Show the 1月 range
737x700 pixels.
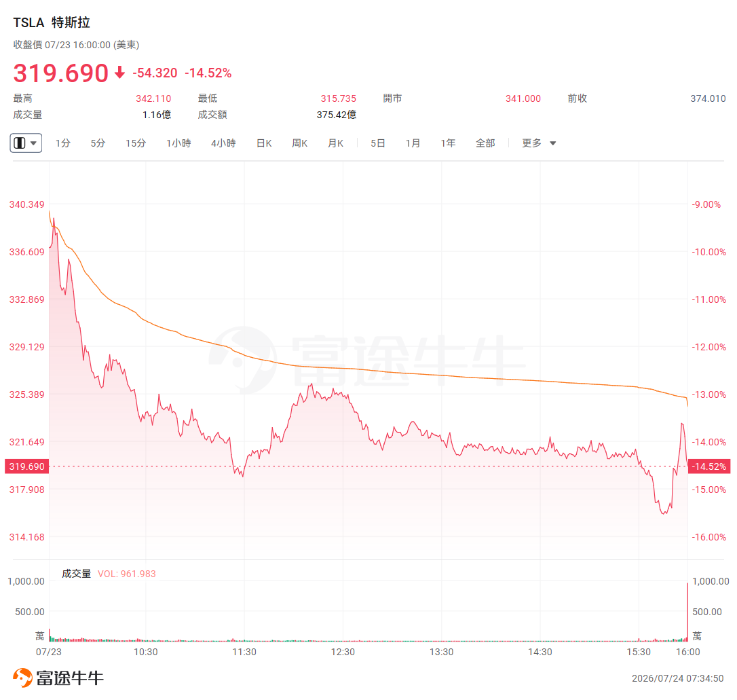click(x=413, y=143)
